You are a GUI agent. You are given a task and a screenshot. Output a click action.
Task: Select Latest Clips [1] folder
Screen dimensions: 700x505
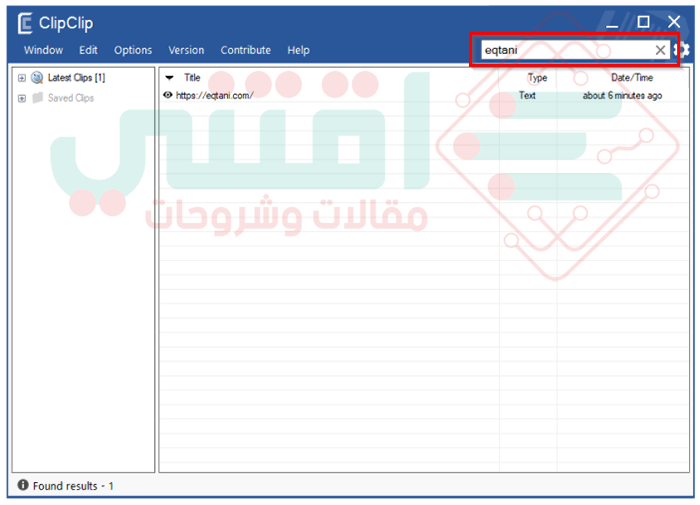[x=76, y=78]
